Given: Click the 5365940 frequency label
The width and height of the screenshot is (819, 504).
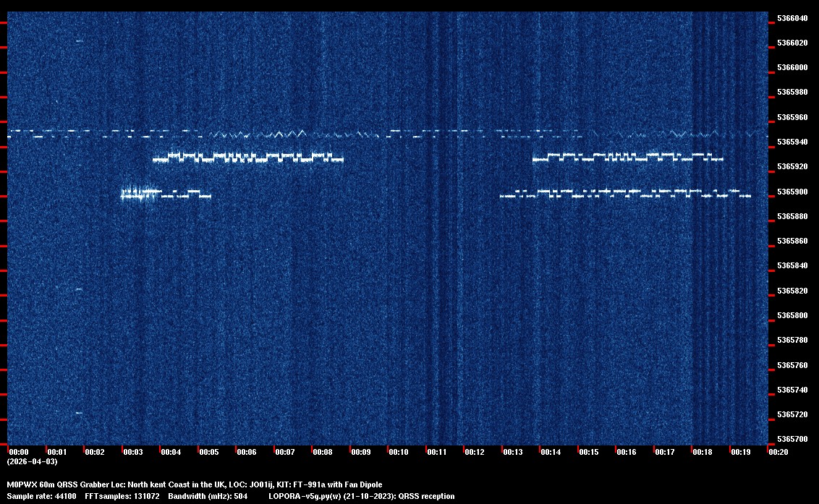Looking at the screenshot, I should click(x=792, y=142).
